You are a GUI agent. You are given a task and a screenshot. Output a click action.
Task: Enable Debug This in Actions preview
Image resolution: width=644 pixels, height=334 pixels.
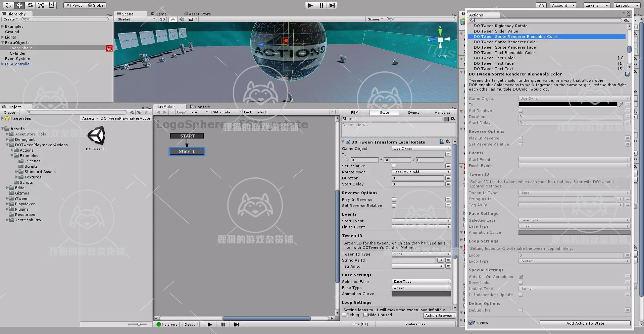[x=521, y=310]
